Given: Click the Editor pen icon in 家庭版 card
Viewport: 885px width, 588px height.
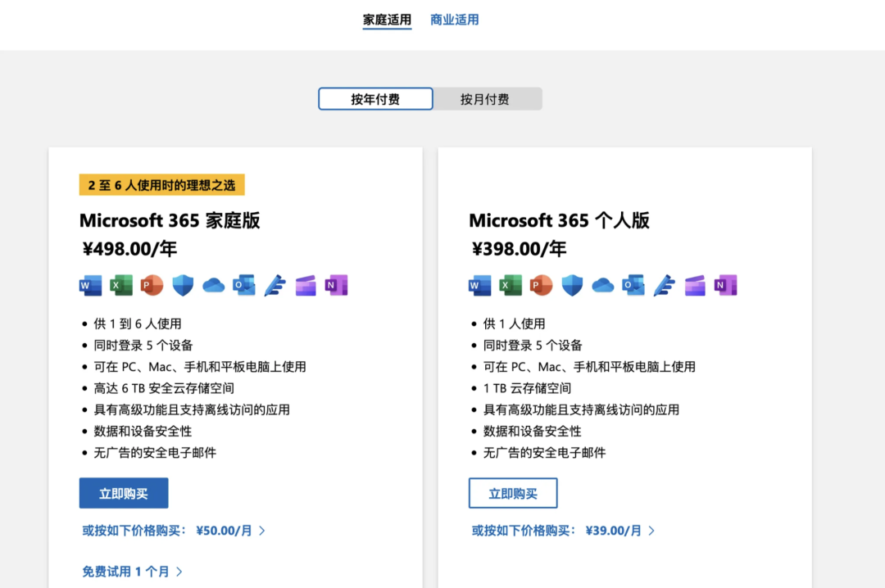Looking at the screenshot, I should point(275,286).
